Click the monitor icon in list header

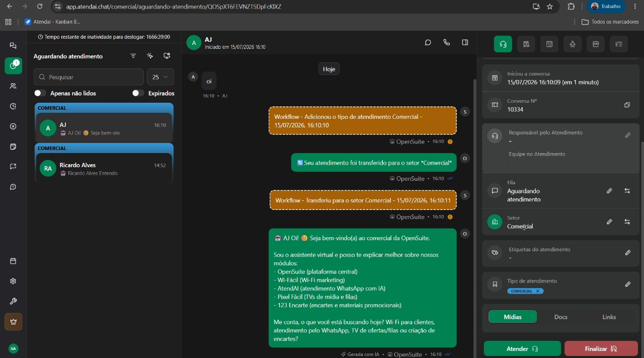pyautogui.click(x=167, y=56)
